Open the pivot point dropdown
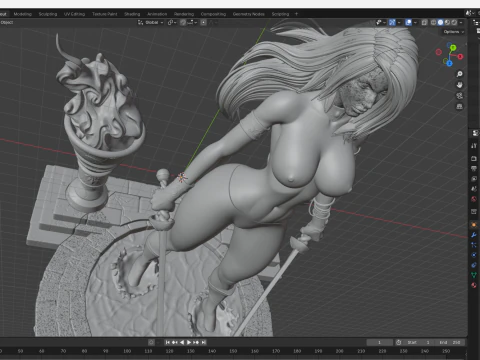This screenshot has width=480, height=360. click(172, 22)
